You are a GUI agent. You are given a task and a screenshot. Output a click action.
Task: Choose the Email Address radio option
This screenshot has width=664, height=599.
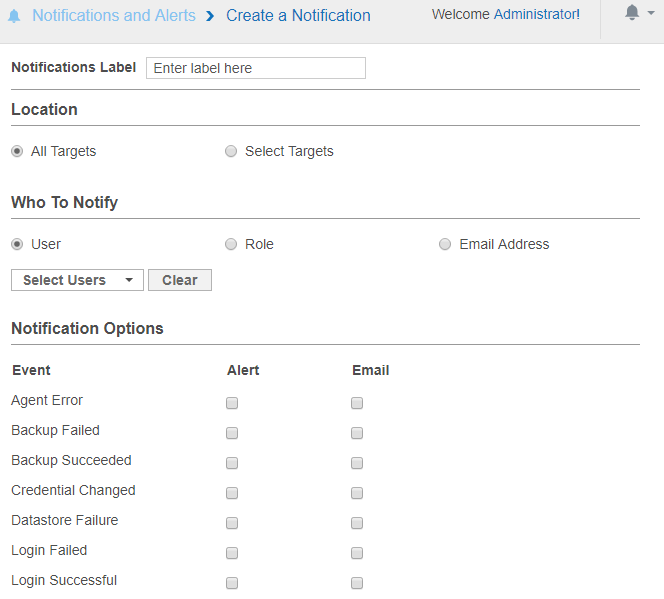[445, 244]
